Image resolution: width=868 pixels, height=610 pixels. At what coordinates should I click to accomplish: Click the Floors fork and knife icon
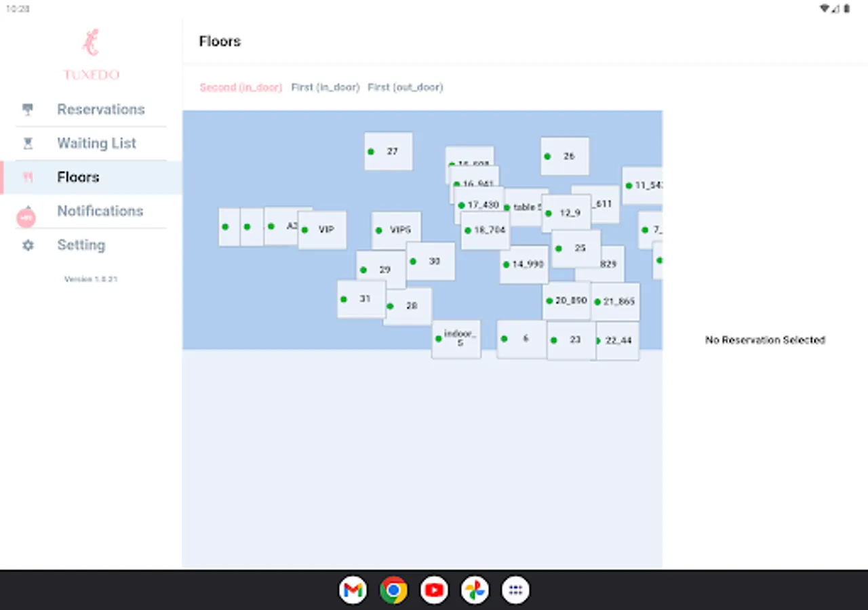tap(27, 177)
